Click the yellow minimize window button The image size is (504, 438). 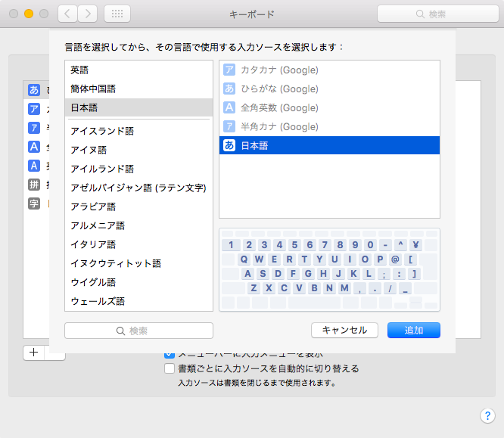(29, 14)
